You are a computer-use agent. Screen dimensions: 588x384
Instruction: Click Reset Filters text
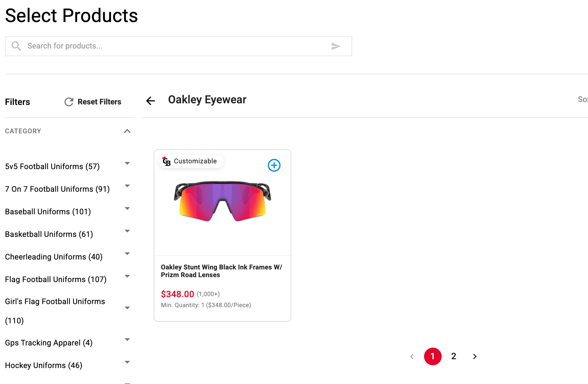pyautogui.click(x=99, y=102)
